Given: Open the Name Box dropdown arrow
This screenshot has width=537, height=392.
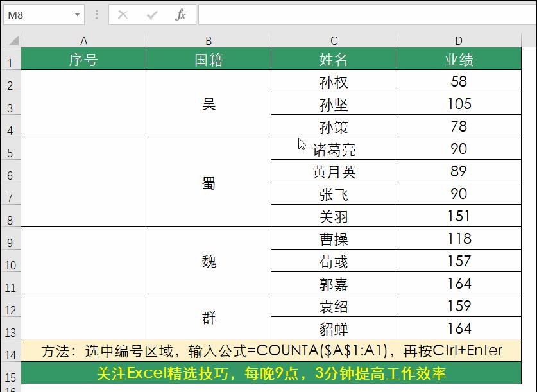Looking at the screenshot, I should [76, 15].
